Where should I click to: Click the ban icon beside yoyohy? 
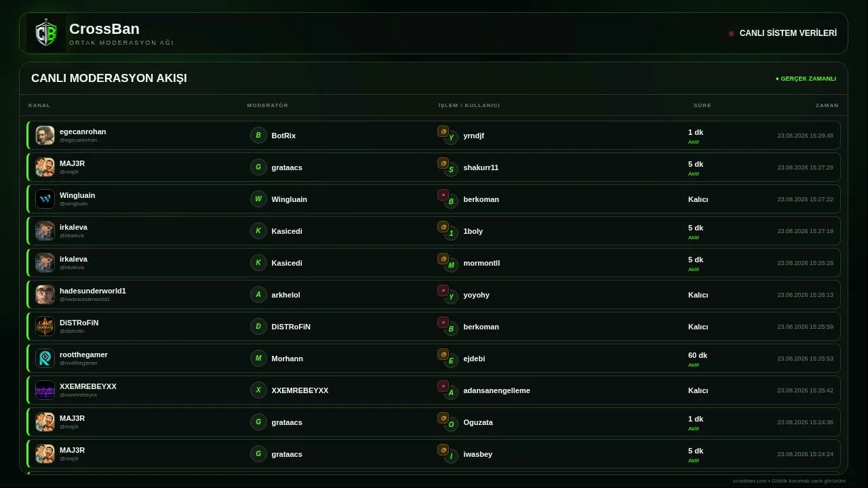(x=443, y=291)
